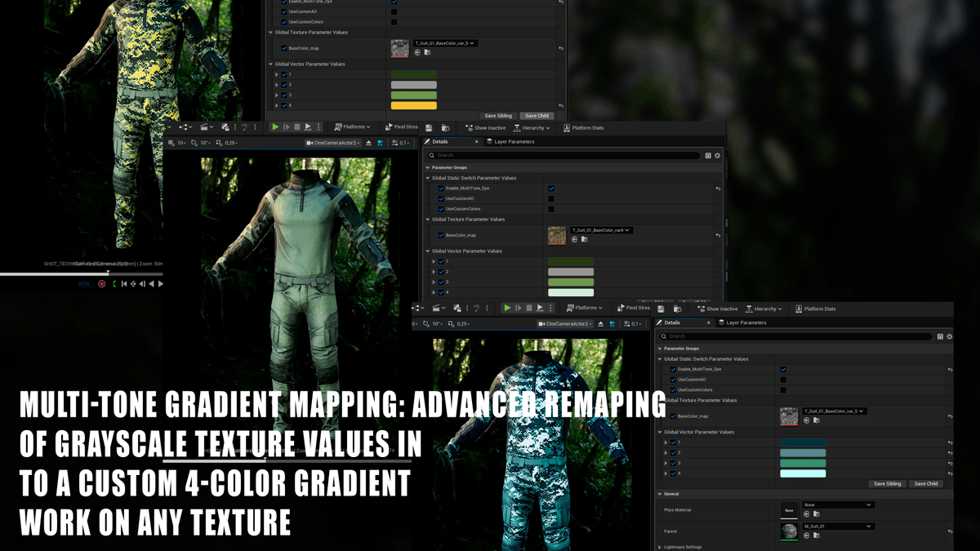Viewport: 980px width, 551px height.
Task: Open dark teal swatch for vector 1 in teal-camo window
Action: point(803,442)
